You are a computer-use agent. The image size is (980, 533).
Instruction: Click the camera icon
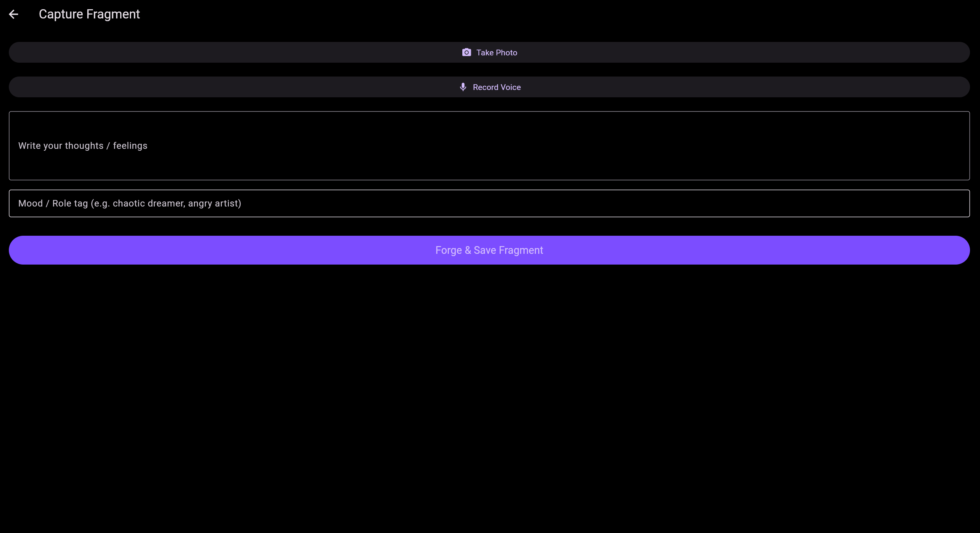click(x=466, y=52)
